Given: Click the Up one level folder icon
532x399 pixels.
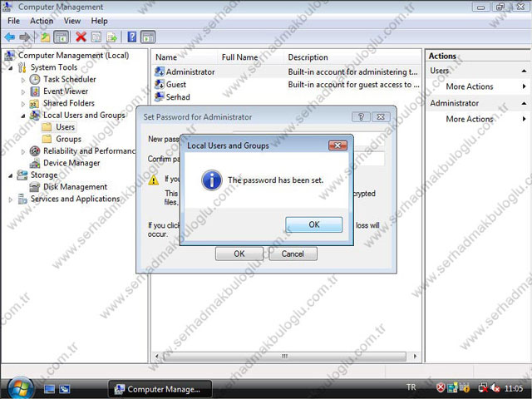Looking at the screenshot, I should tap(45, 37).
